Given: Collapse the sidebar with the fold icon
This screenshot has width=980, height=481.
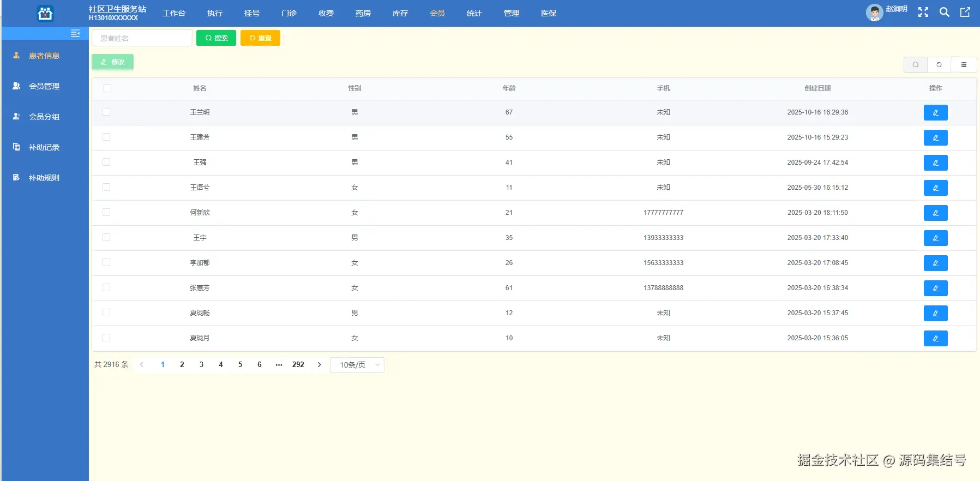Looking at the screenshot, I should [75, 34].
